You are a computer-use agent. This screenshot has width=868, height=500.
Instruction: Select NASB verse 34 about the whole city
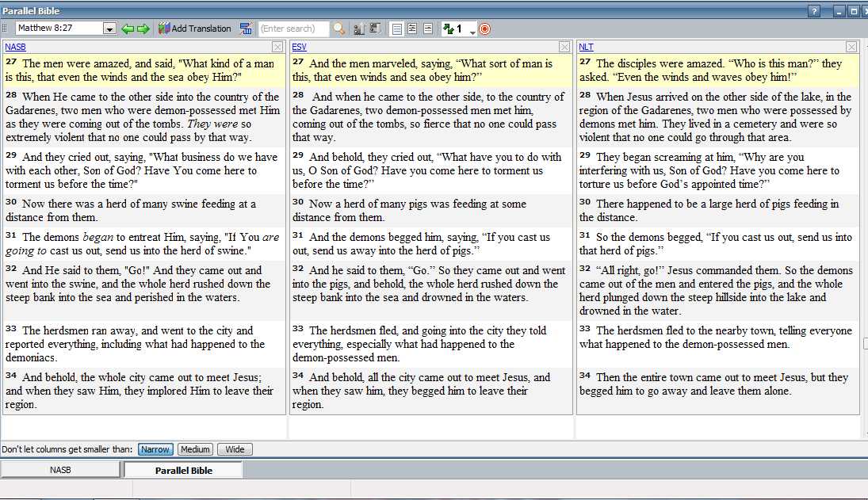coord(143,391)
